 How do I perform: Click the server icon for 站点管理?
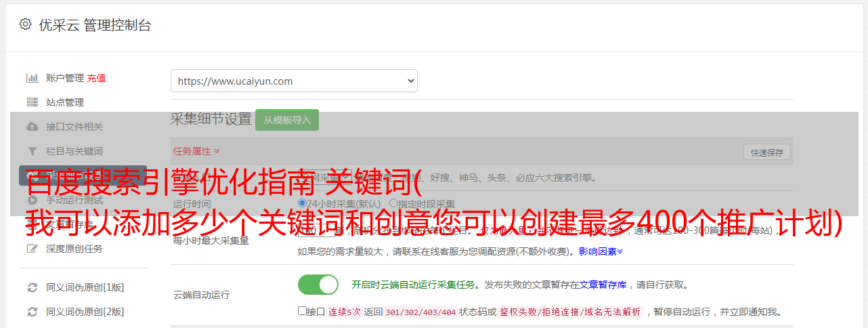click(32, 102)
